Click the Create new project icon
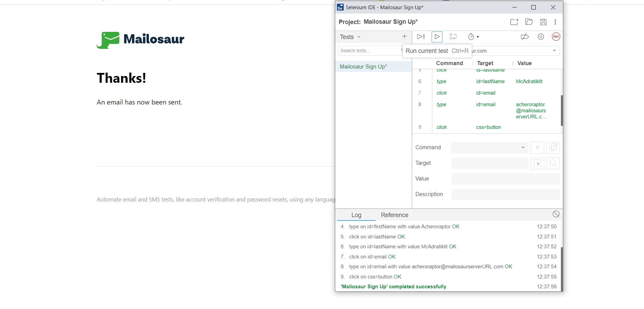 (x=514, y=22)
